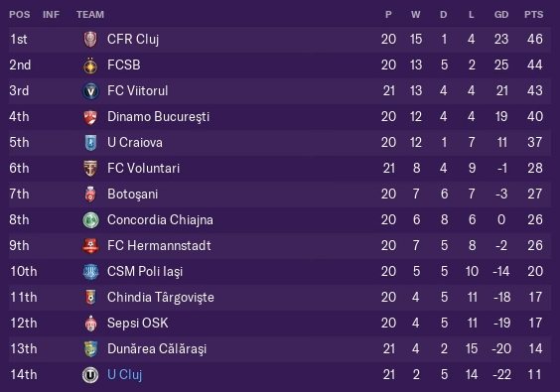Open FC Viitorul via its crest icon
The height and width of the screenshot is (392, 560).
pyautogui.click(x=90, y=91)
